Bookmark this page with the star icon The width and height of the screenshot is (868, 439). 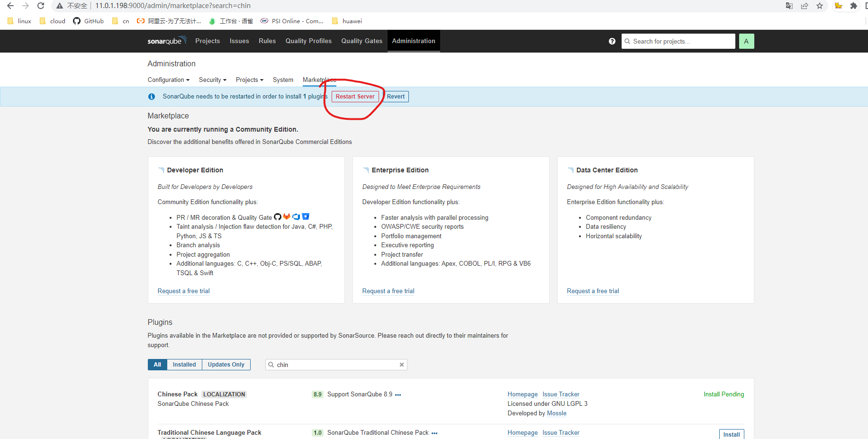point(820,6)
